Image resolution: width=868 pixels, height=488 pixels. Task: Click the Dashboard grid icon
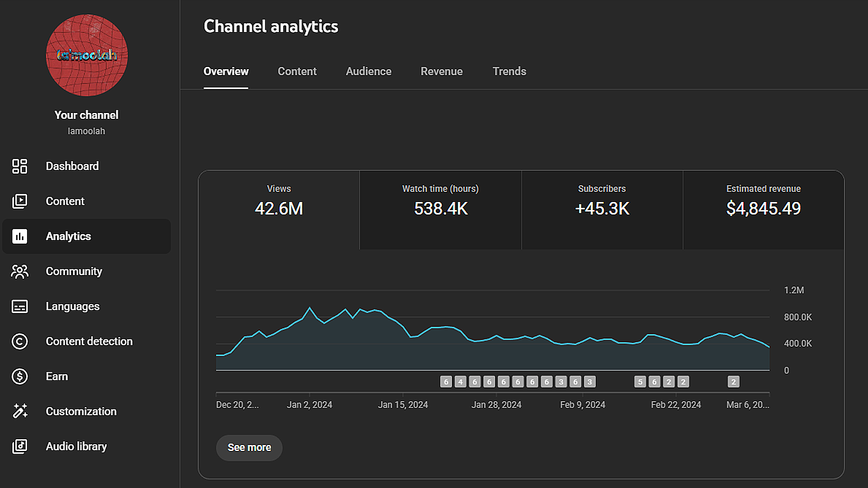pos(19,166)
